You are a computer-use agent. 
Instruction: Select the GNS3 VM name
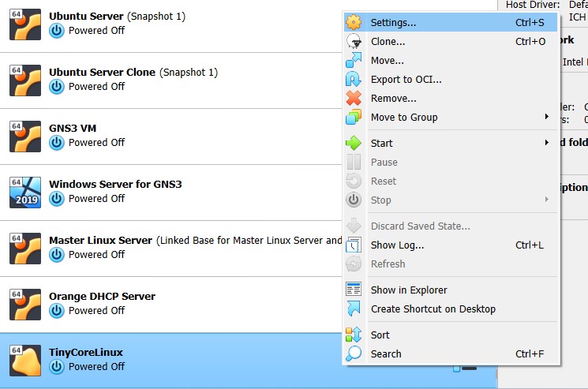(73, 128)
